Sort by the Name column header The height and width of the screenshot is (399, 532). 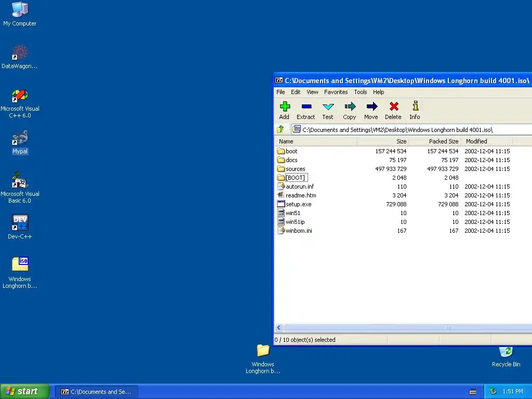click(x=316, y=141)
